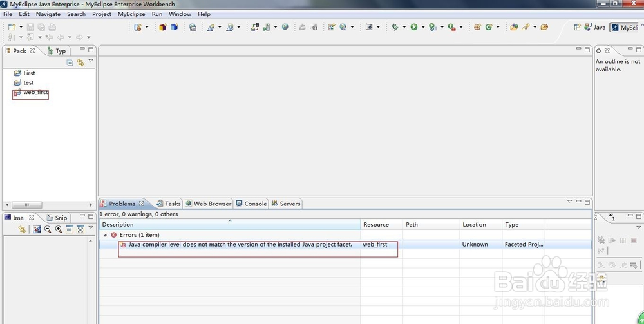Click the capture camera toolbar icon
Image resolution: width=644 pixels, height=324 pixels.
(369, 27)
